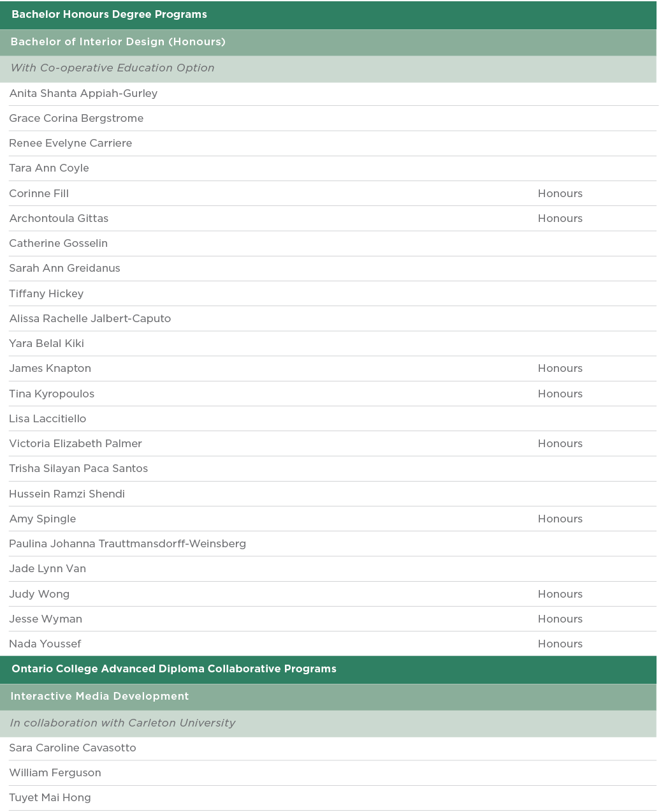
Task: Click on Grace Corina Bergstrome's row
Action: tap(76, 118)
